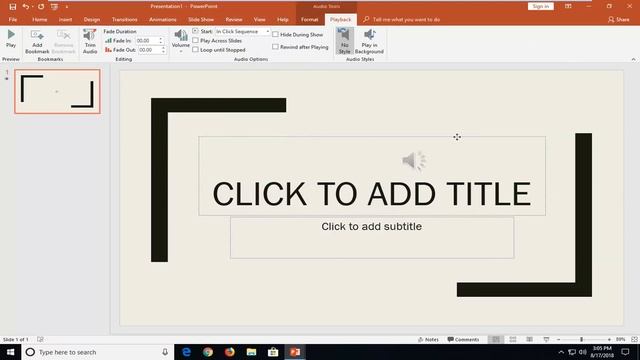This screenshot has width=640, height=360.
Task: Undo the last action
Action: [25, 7]
